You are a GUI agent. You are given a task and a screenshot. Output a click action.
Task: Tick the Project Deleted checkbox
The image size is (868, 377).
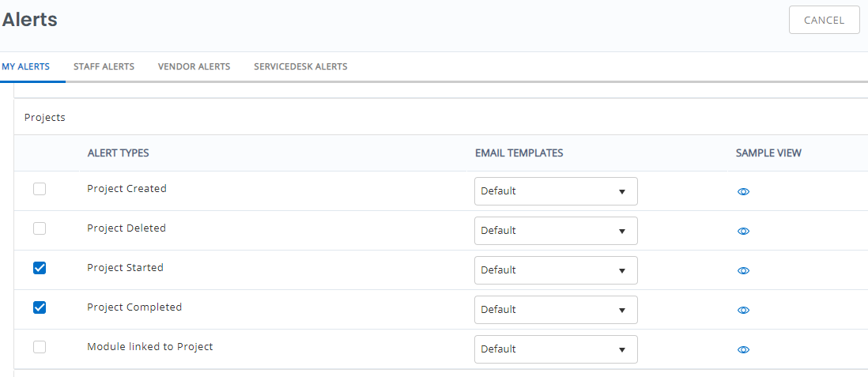point(40,228)
